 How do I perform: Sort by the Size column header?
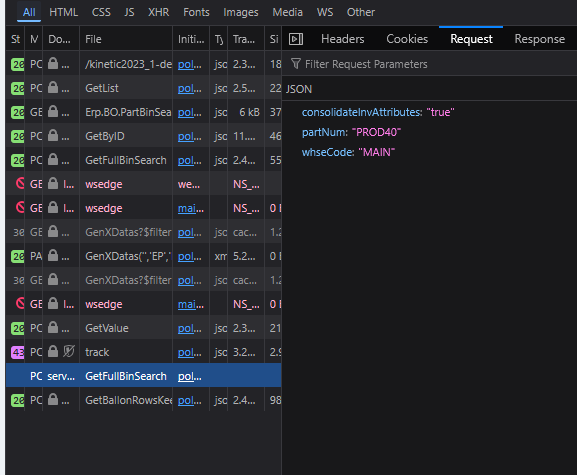click(x=273, y=39)
